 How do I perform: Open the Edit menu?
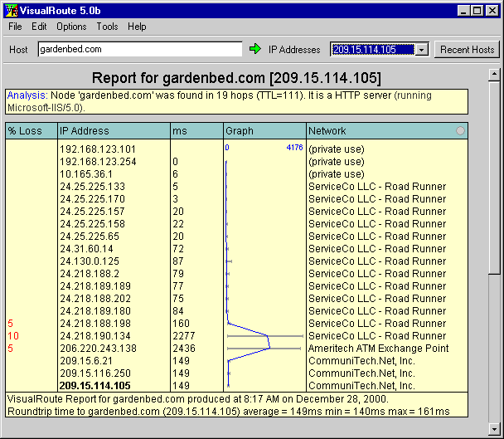coord(39,27)
